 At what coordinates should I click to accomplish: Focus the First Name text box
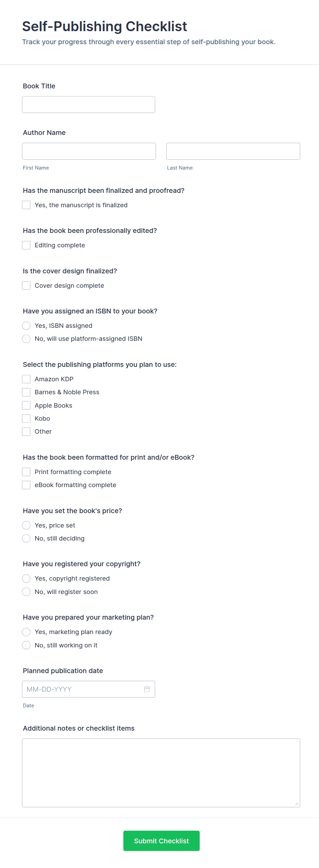[x=89, y=151]
